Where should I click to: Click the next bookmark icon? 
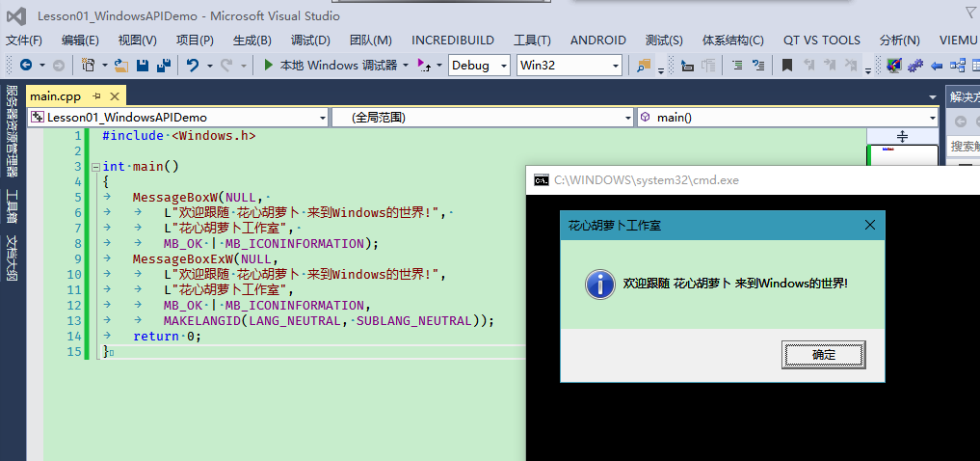tap(830, 65)
